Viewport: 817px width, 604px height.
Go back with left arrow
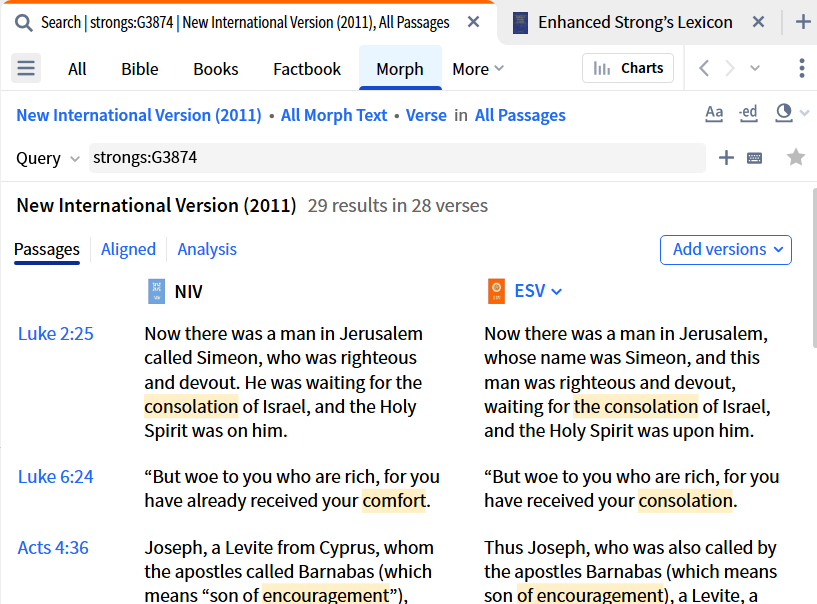(704, 68)
